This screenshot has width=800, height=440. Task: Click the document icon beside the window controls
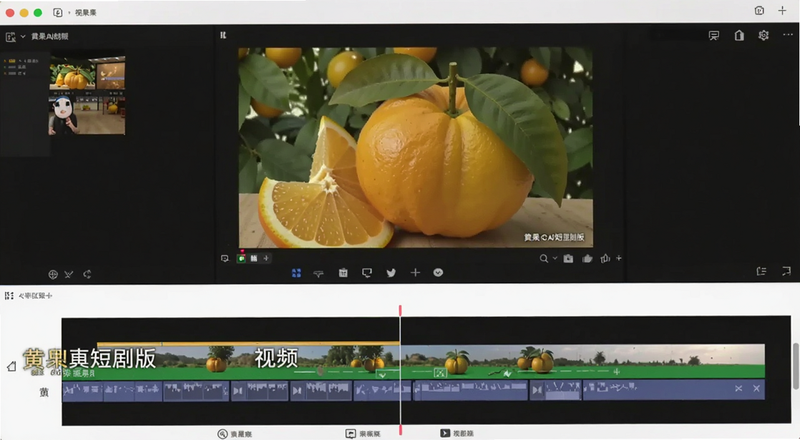[58, 12]
